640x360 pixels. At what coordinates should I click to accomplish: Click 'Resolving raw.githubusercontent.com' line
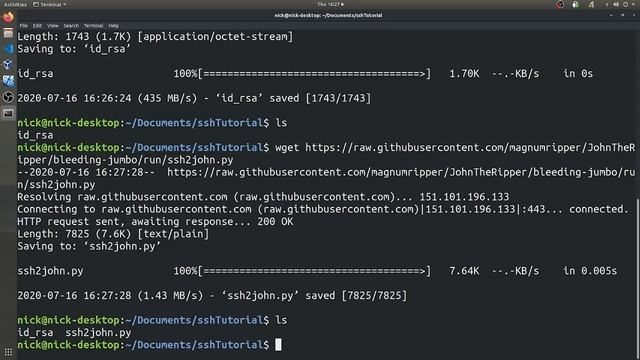tap(263, 197)
